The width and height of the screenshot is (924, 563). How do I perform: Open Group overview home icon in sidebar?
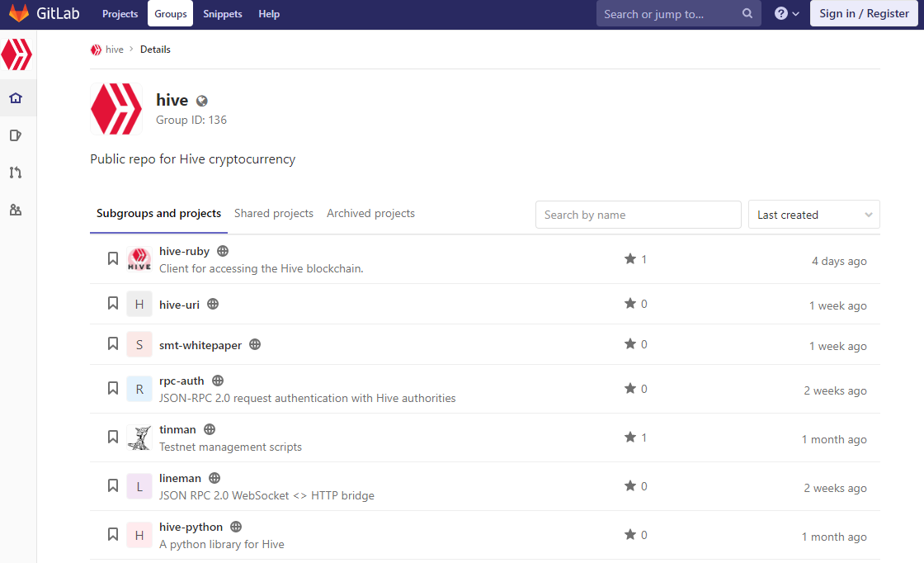point(16,98)
